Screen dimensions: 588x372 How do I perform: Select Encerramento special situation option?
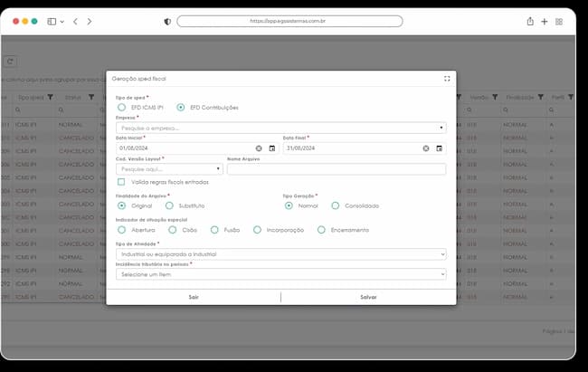pyautogui.click(x=321, y=230)
